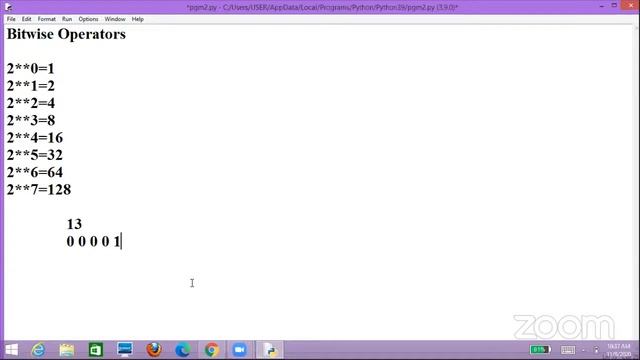
Task: Open File Explorer from taskbar
Action: pos(67,350)
